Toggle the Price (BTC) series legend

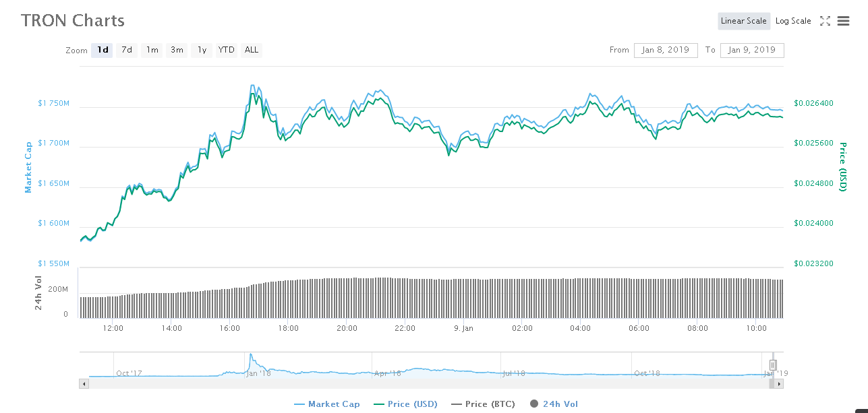[x=483, y=404]
